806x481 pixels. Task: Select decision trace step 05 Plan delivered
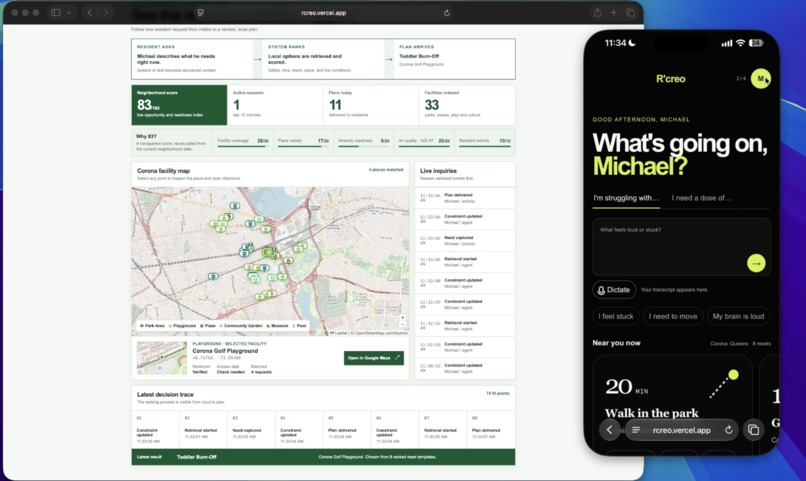pyautogui.click(x=347, y=429)
